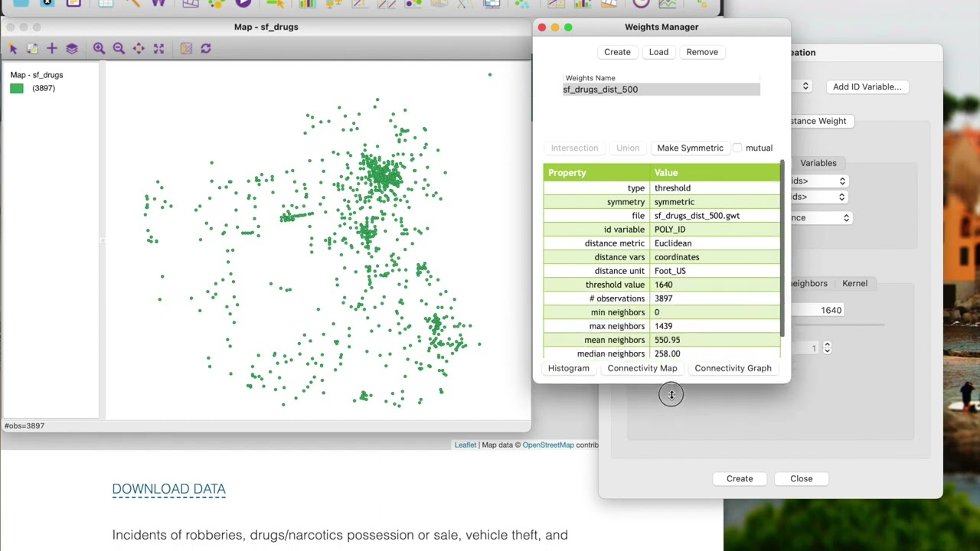Screen dimensions: 980x551
Task: Toggle the mutual checkbox
Action: [x=737, y=148]
